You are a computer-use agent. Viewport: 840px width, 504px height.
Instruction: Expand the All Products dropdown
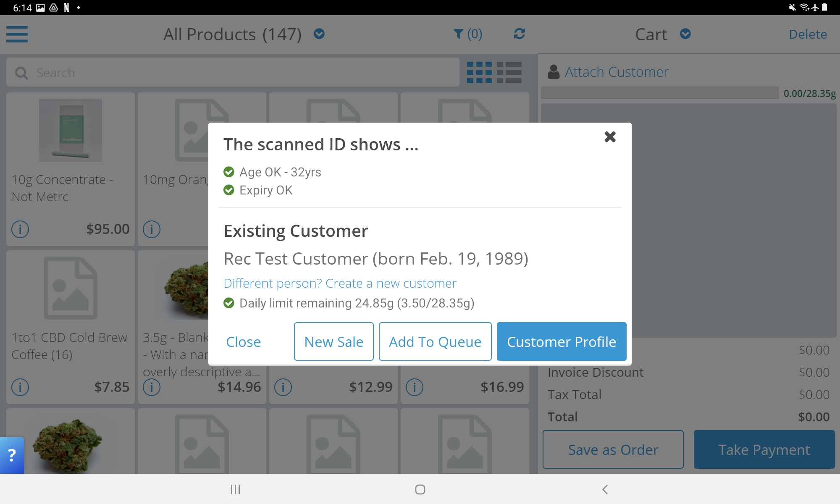(319, 34)
